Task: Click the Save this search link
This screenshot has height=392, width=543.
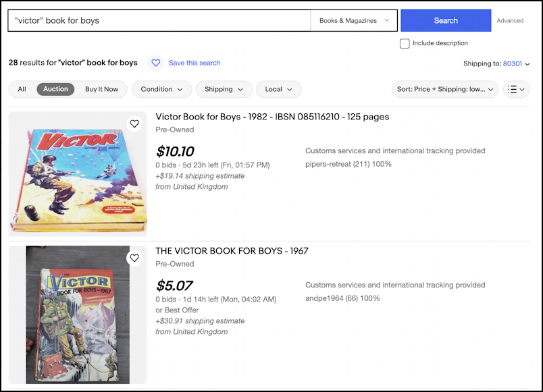Action: (195, 63)
